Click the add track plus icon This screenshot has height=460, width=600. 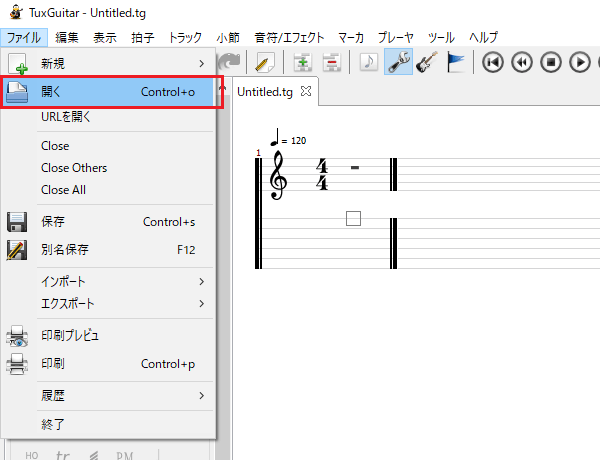303,62
